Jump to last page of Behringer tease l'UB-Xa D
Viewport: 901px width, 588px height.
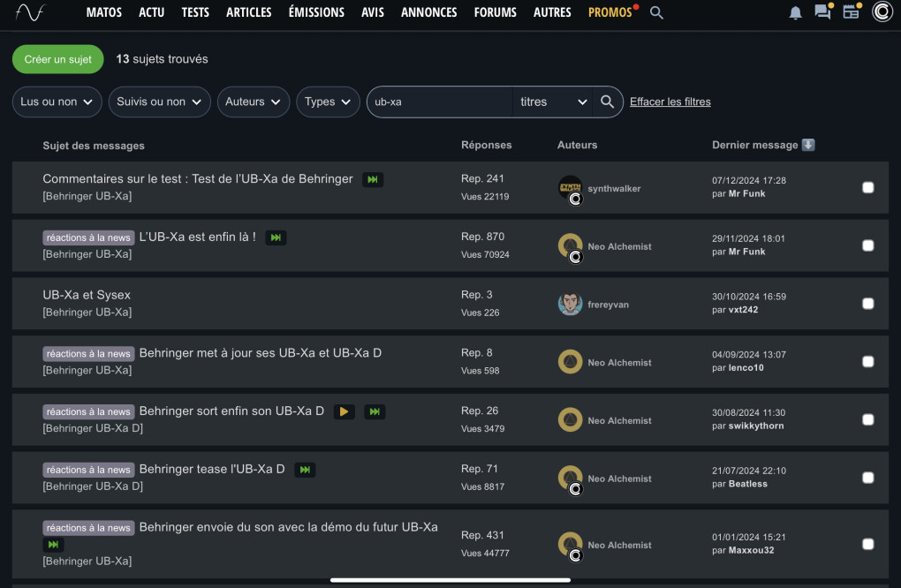[x=305, y=470]
